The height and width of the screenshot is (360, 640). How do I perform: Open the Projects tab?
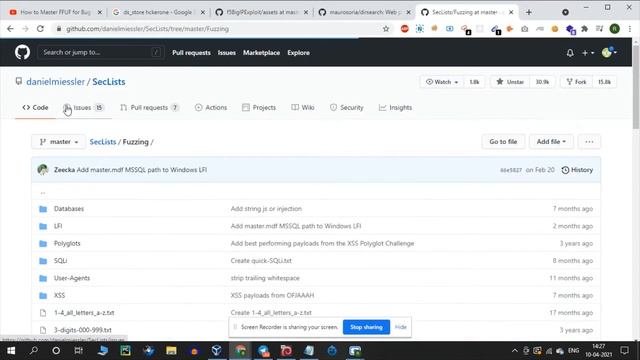259,107
